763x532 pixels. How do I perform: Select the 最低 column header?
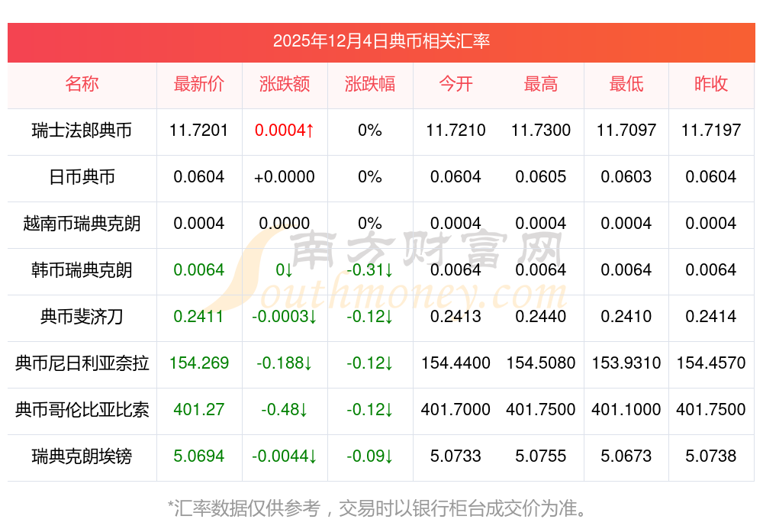pos(626,84)
